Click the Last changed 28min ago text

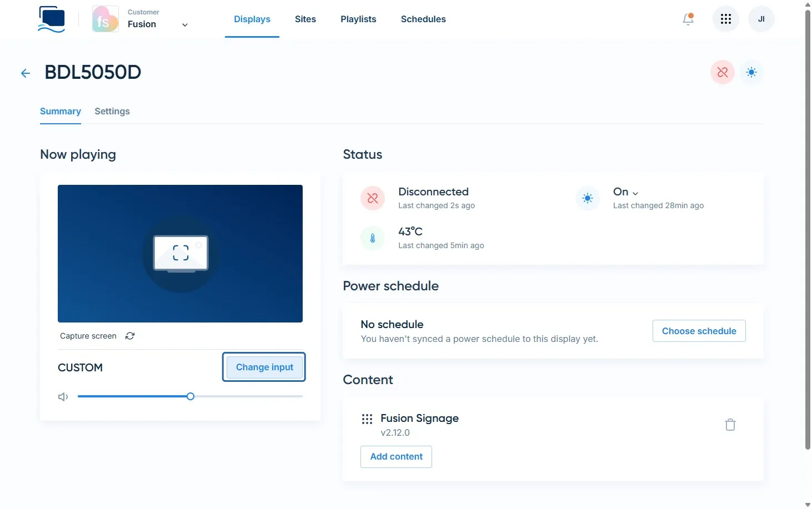click(x=658, y=206)
